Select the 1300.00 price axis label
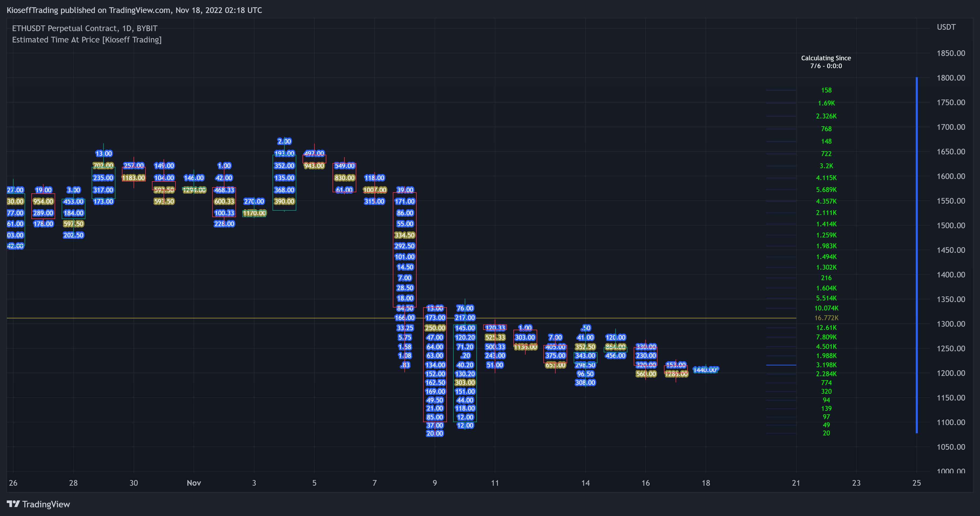Screen dimensions: 980x516 (951, 324)
